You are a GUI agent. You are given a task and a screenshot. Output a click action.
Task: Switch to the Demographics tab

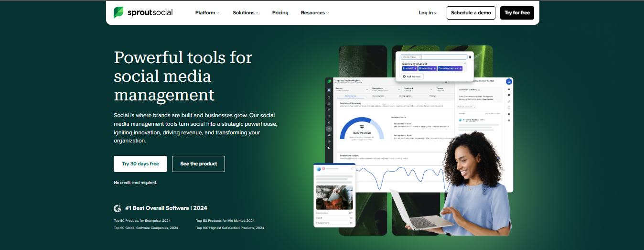click(405, 96)
